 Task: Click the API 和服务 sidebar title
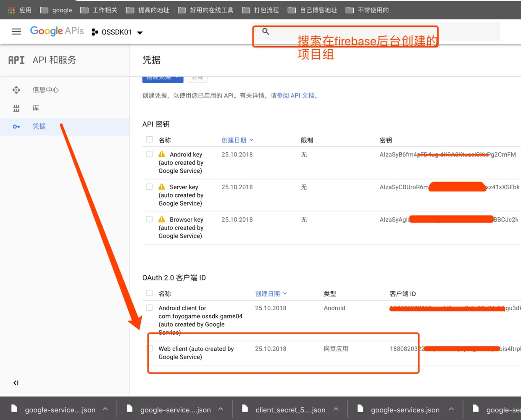(x=54, y=60)
